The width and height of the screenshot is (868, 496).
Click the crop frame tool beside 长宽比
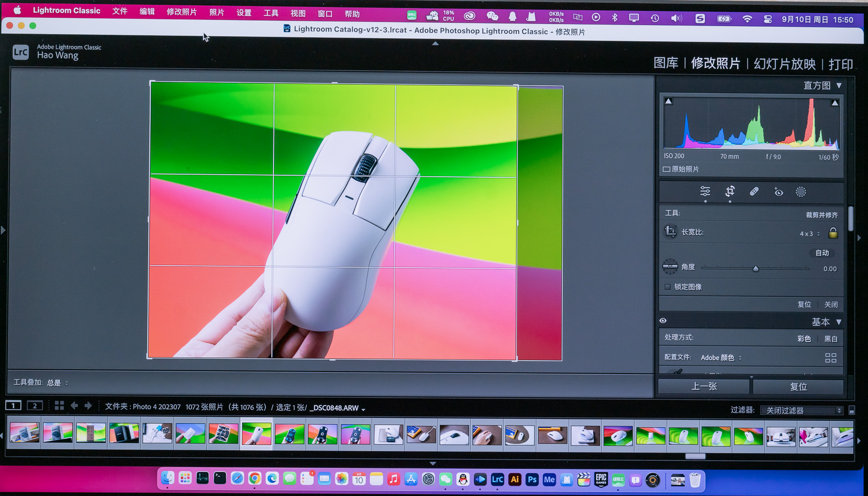pos(670,232)
